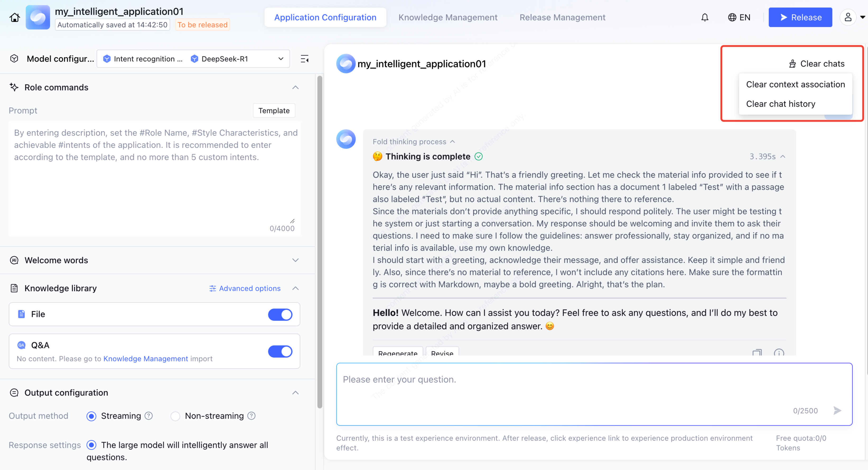Click the Streaming help question icon
This screenshot has height=470, width=868.
[x=149, y=416]
